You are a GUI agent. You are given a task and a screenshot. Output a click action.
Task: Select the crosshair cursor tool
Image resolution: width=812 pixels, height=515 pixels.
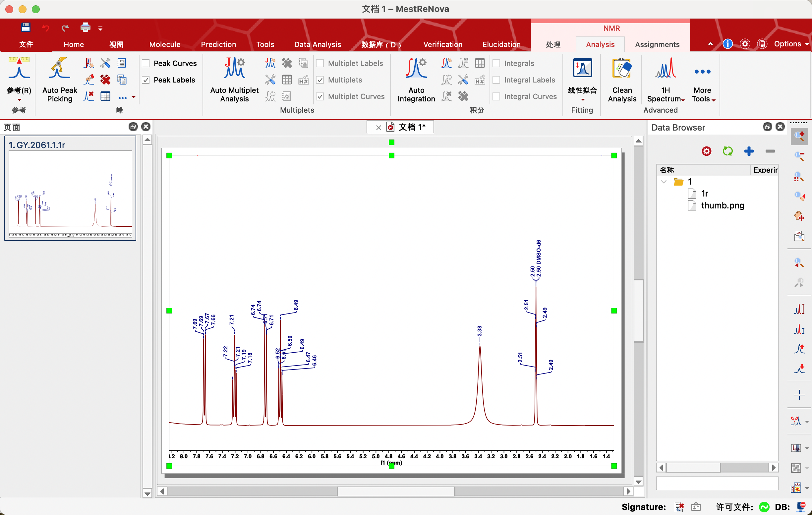tap(799, 395)
